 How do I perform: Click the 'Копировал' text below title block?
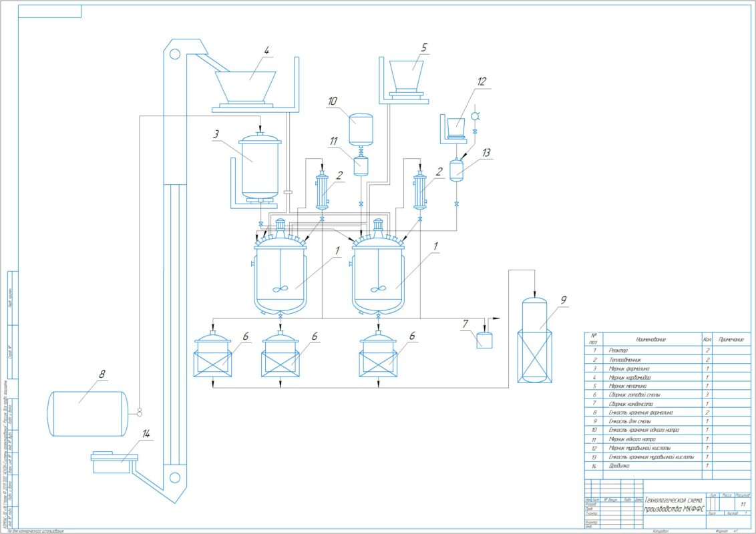tap(660, 531)
